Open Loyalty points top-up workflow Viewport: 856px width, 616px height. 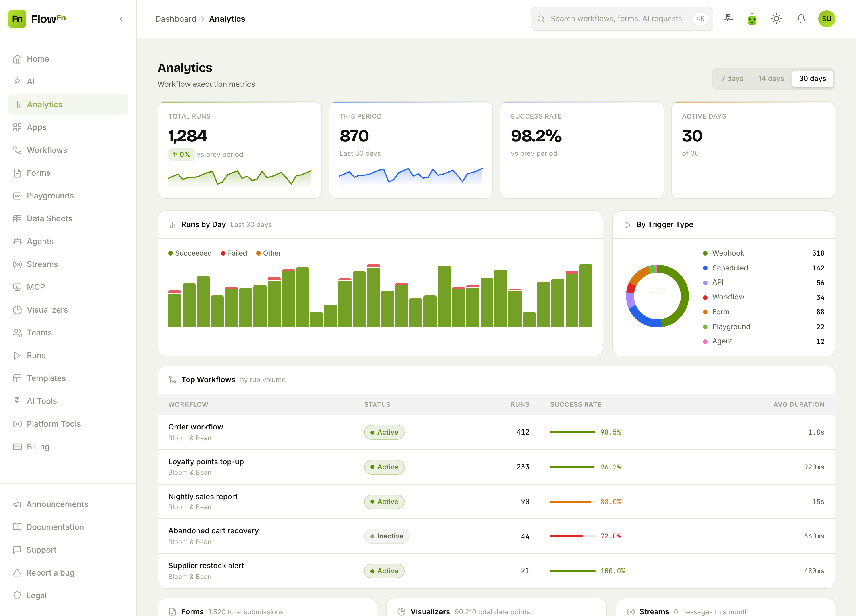click(496, 467)
